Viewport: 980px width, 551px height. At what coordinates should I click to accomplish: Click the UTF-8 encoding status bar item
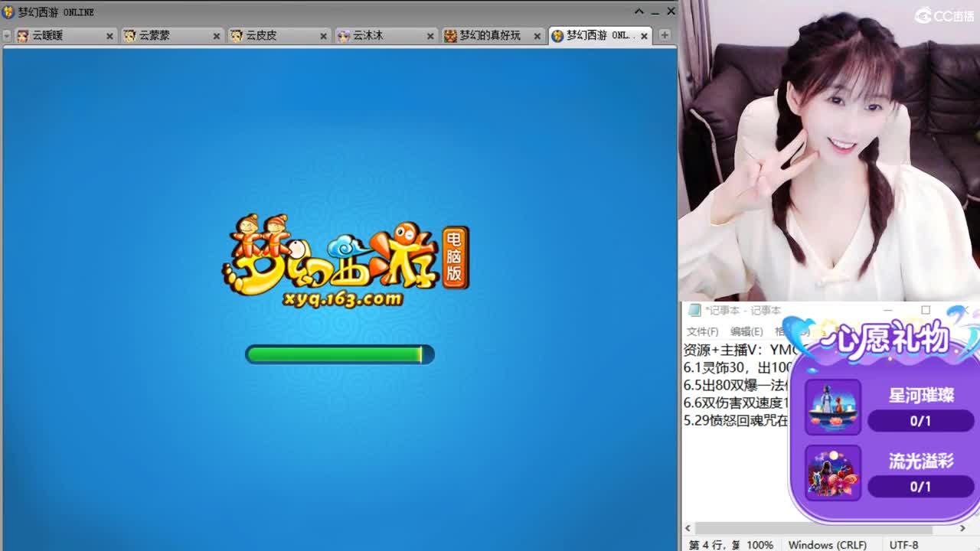coord(904,544)
